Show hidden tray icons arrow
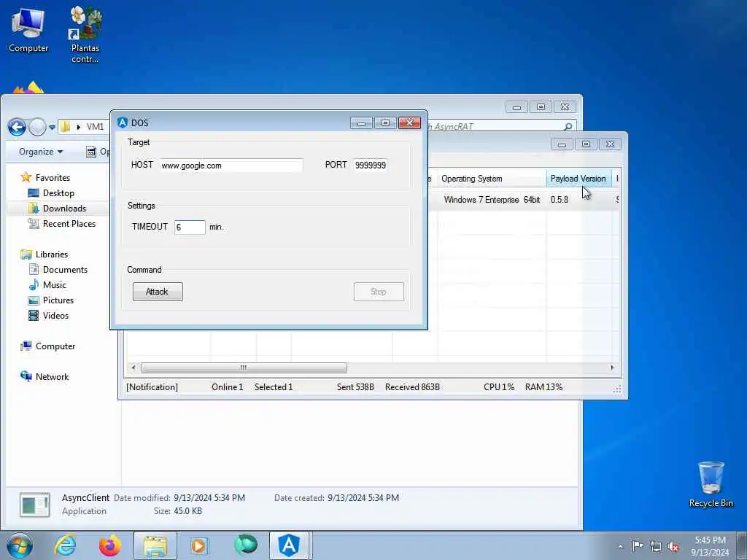Image resolution: width=747 pixels, height=560 pixels. [620, 547]
